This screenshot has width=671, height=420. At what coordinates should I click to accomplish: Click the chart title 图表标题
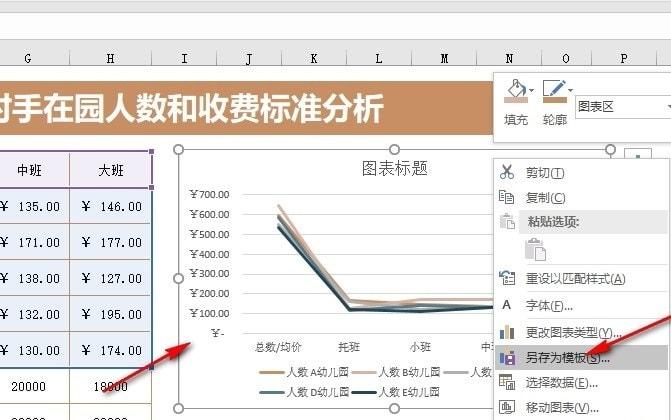tap(395, 168)
